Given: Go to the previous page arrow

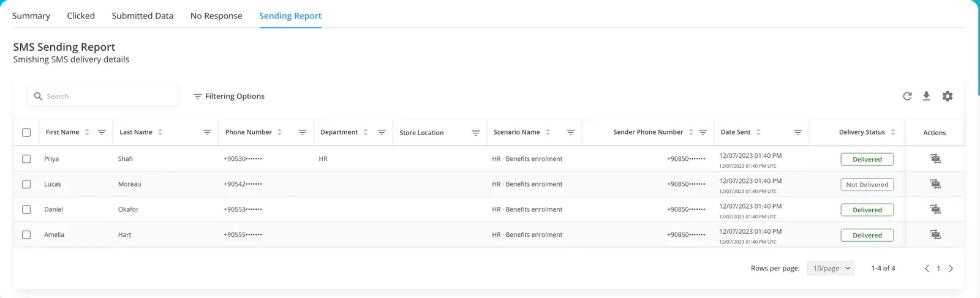Looking at the screenshot, I should (x=927, y=269).
